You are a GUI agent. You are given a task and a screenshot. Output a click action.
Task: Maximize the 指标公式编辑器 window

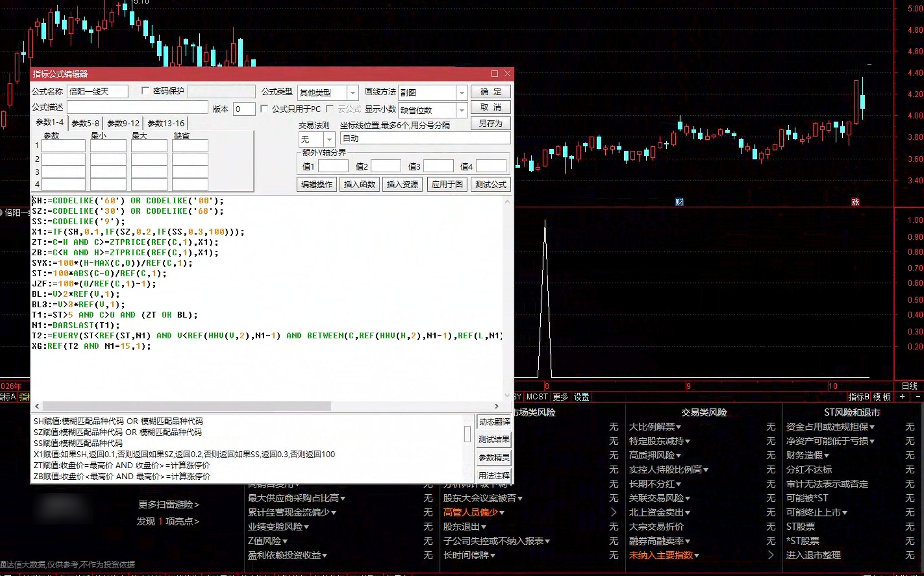[494, 74]
